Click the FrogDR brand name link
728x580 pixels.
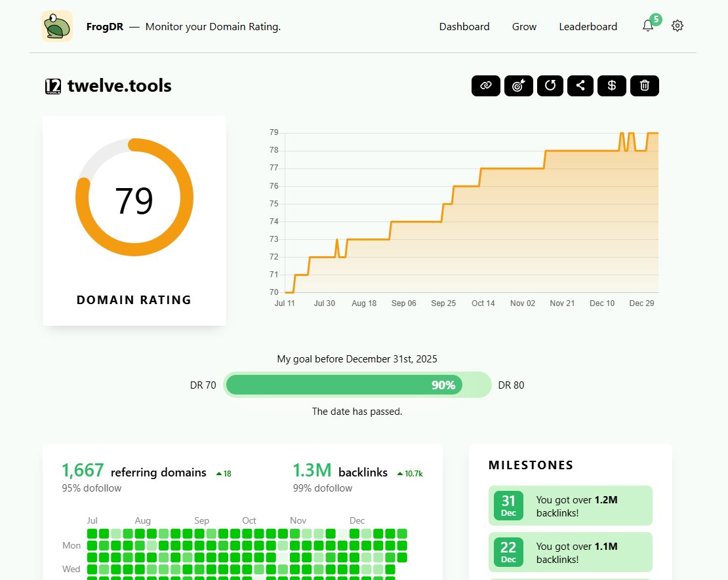point(105,27)
